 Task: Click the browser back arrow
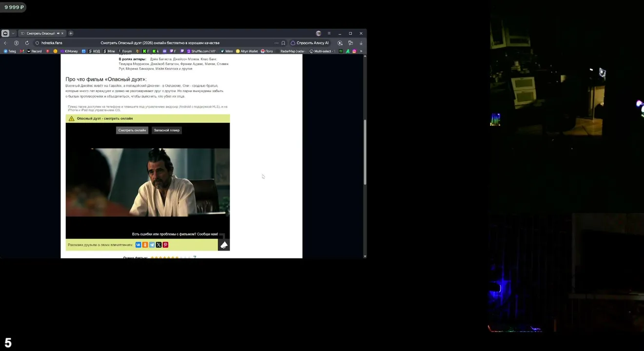tap(5, 43)
